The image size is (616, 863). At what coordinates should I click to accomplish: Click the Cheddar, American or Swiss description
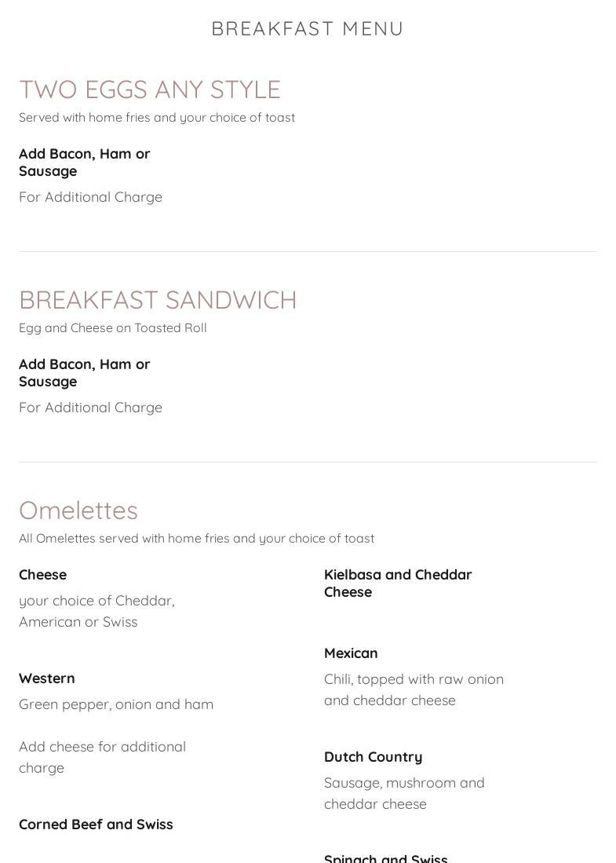[97, 611]
